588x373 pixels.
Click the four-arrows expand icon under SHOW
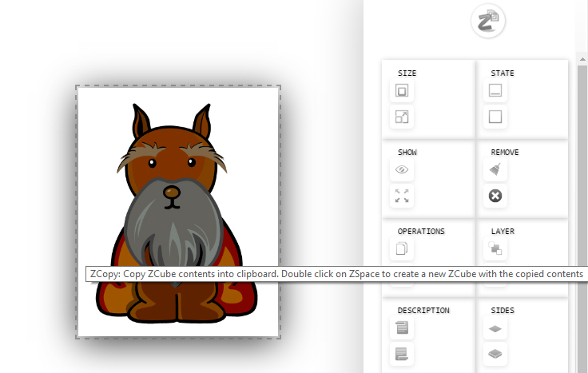point(402,196)
